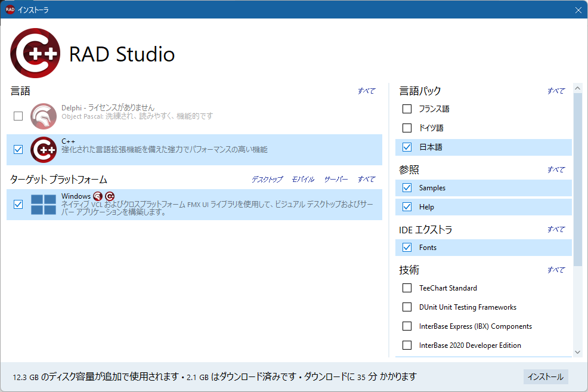The image size is (588, 392).
Task: Click the RAD icon in the title bar
Action: [10, 10]
